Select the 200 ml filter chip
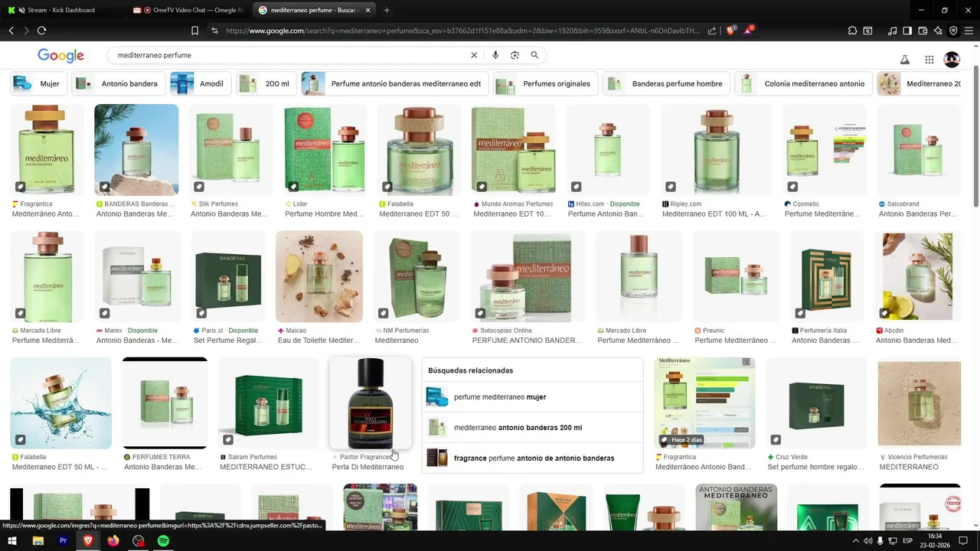980x551 pixels. [x=266, y=83]
